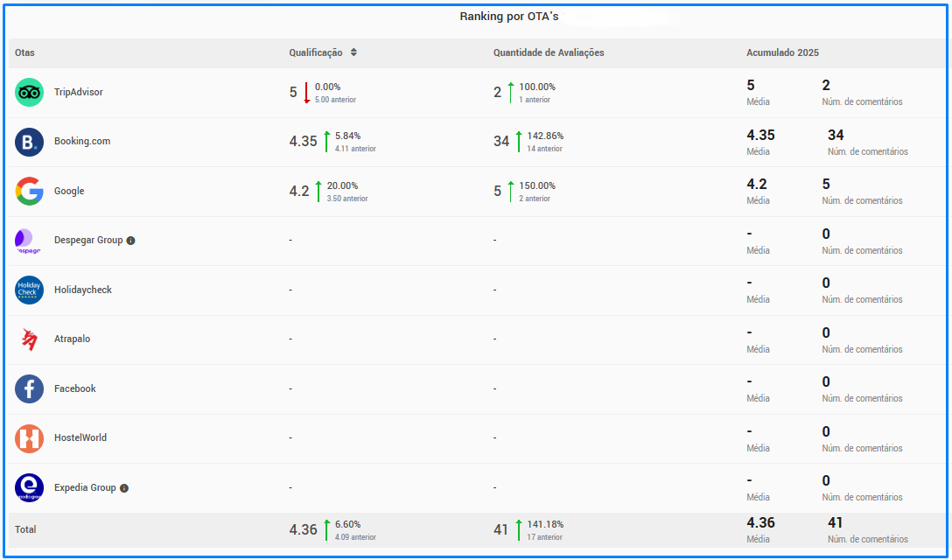The height and width of the screenshot is (560, 952).
Task: Click the 14 anterior text
Action: pos(544,149)
